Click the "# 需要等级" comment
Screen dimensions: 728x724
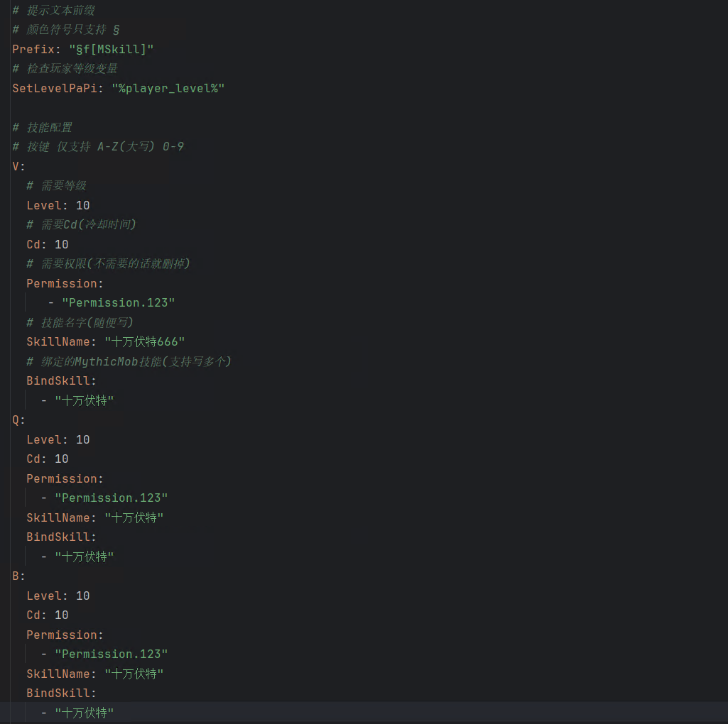56,185
